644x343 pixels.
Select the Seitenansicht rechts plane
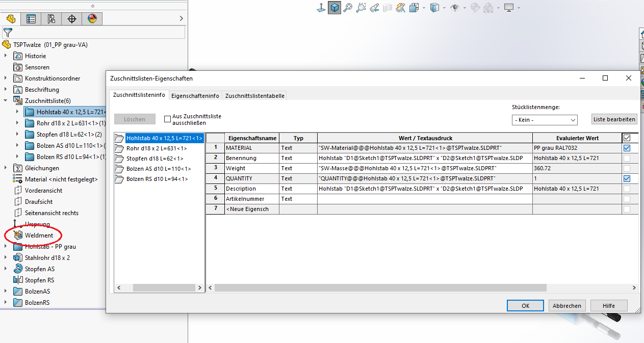tap(51, 213)
